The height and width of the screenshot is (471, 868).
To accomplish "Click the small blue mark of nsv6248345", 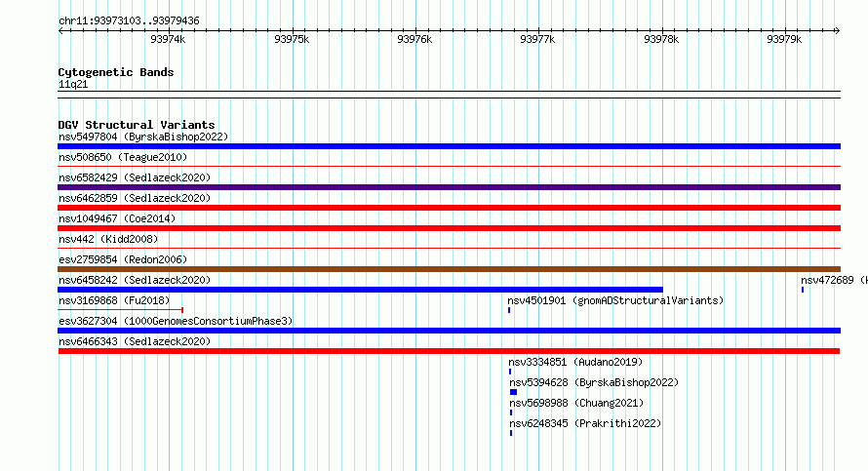I will click(511, 433).
